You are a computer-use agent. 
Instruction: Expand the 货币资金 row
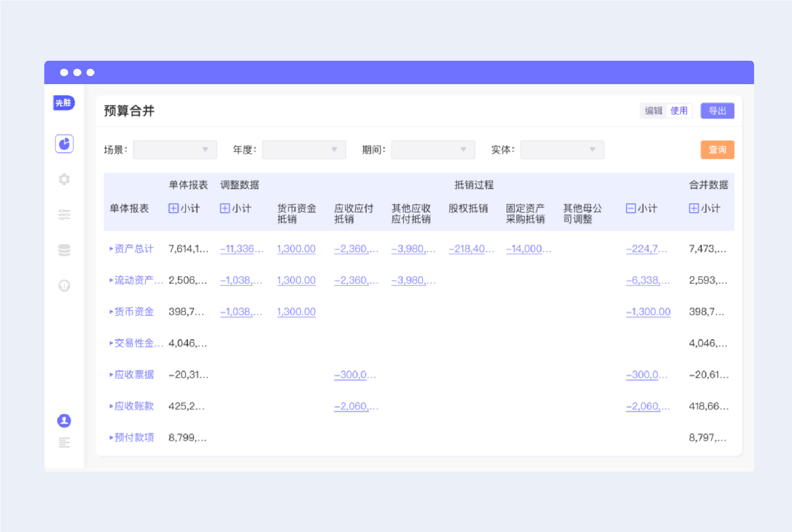[111, 312]
